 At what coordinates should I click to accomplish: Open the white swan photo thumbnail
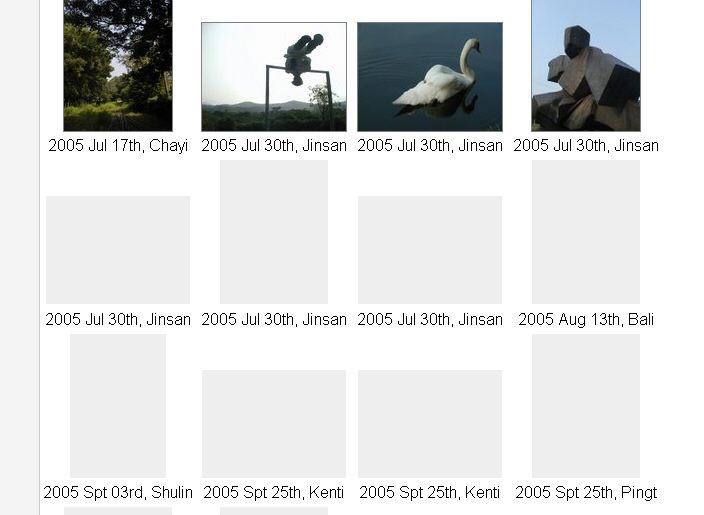(430, 77)
